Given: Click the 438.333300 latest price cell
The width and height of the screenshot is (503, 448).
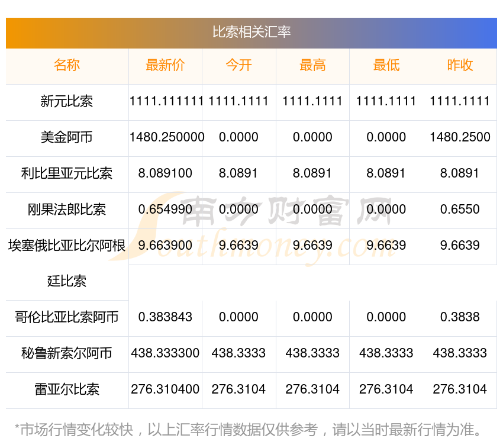Looking at the screenshot, I should [x=165, y=353].
